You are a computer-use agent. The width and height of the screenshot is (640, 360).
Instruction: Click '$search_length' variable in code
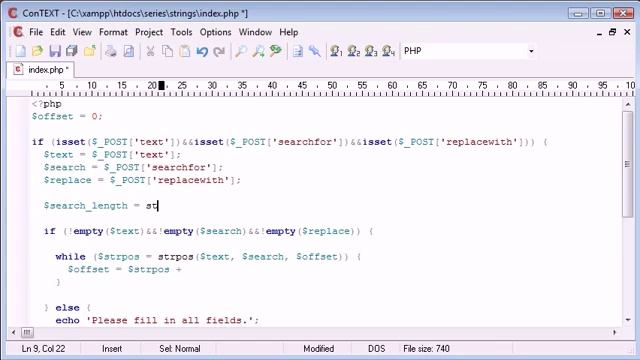pyautogui.click(x=86, y=206)
